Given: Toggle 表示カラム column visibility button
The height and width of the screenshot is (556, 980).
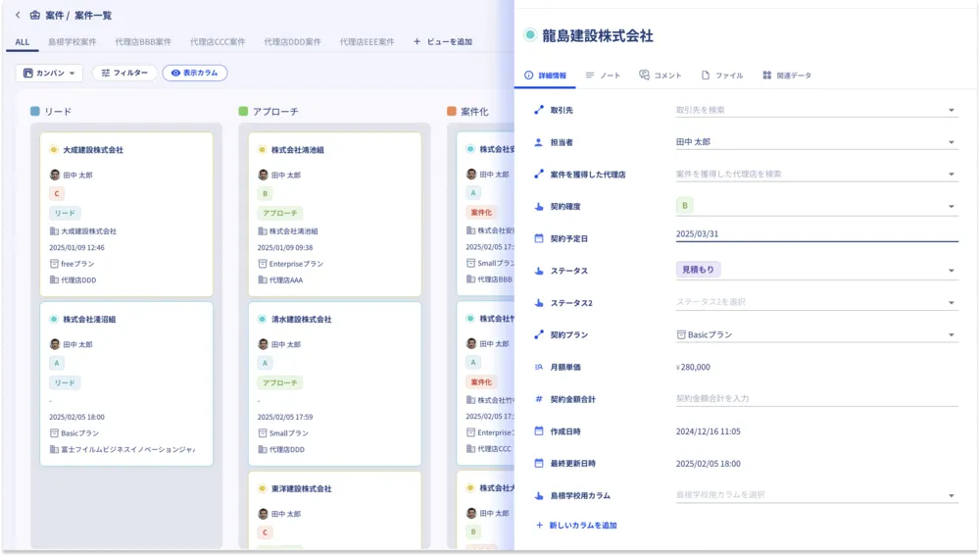Looking at the screenshot, I should point(194,73).
